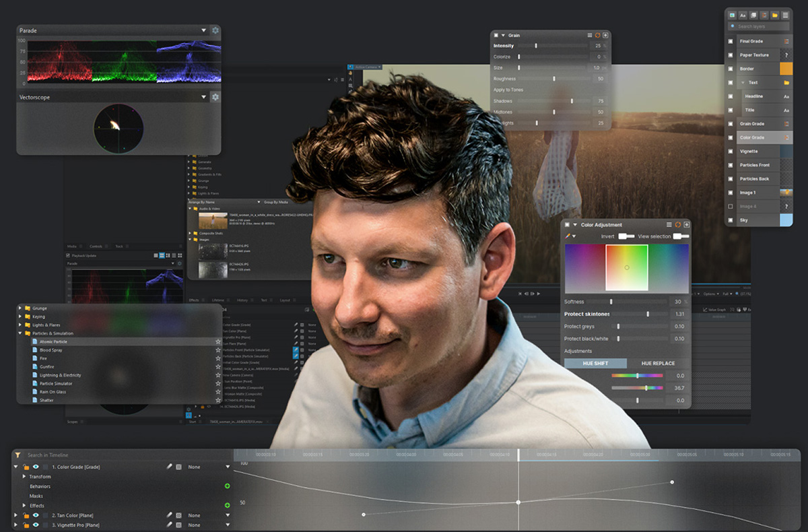Select the eyedropper tool in Color Adjustment
The width and height of the screenshot is (808, 532).
tap(568, 236)
